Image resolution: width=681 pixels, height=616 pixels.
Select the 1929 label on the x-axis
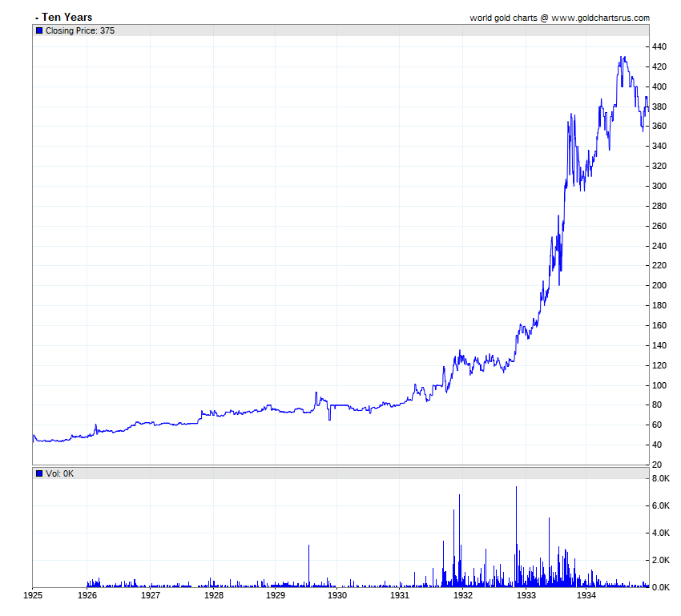pyautogui.click(x=275, y=596)
